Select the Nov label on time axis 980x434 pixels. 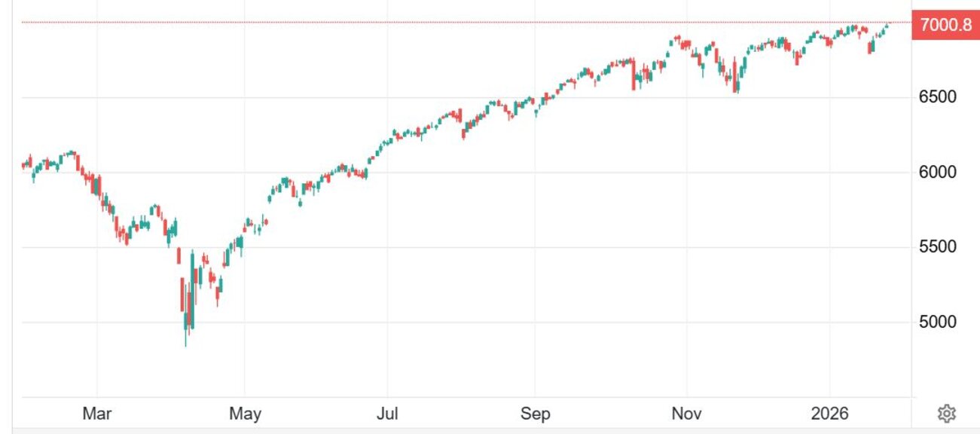point(686,414)
